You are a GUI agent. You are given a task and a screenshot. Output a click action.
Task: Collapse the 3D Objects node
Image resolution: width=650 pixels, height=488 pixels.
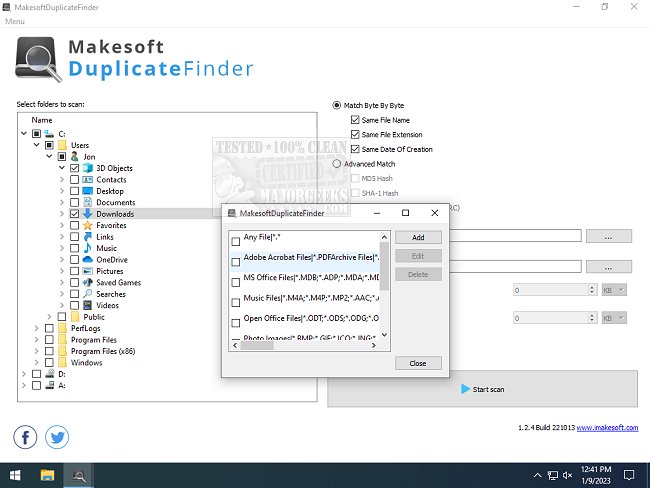[x=62, y=168]
